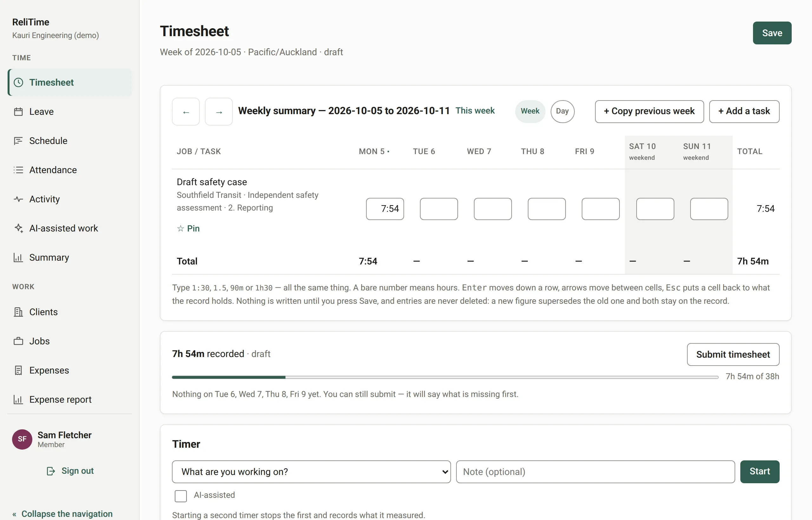The width and height of the screenshot is (812, 520).
Task: Click the bar chart icon beside Summary
Action: pyautogui.click(x=18, y=258)
